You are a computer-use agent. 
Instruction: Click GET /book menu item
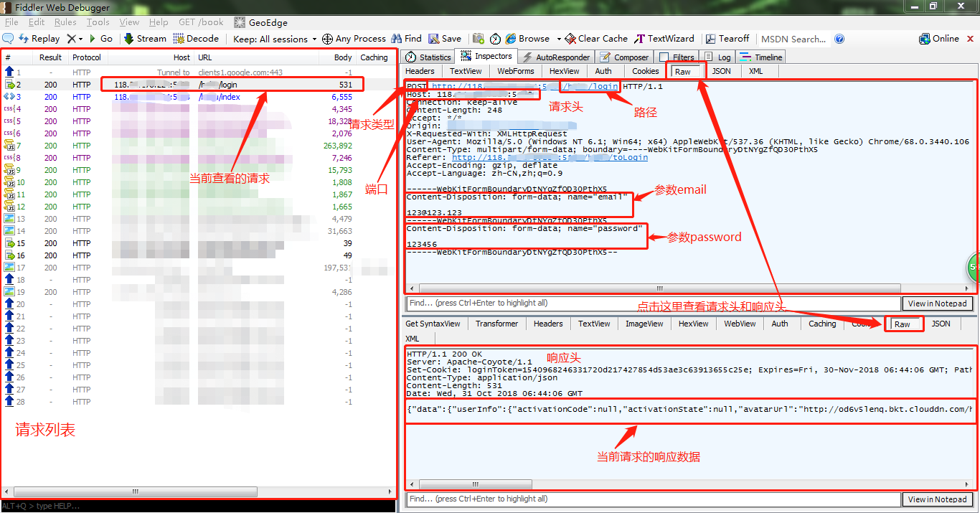[x=201, y=22]
